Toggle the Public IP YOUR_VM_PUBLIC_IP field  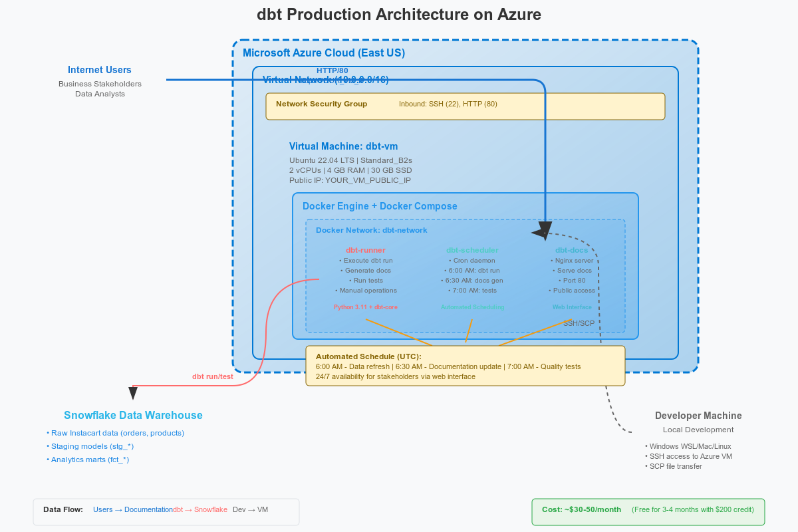coord(351,180)
